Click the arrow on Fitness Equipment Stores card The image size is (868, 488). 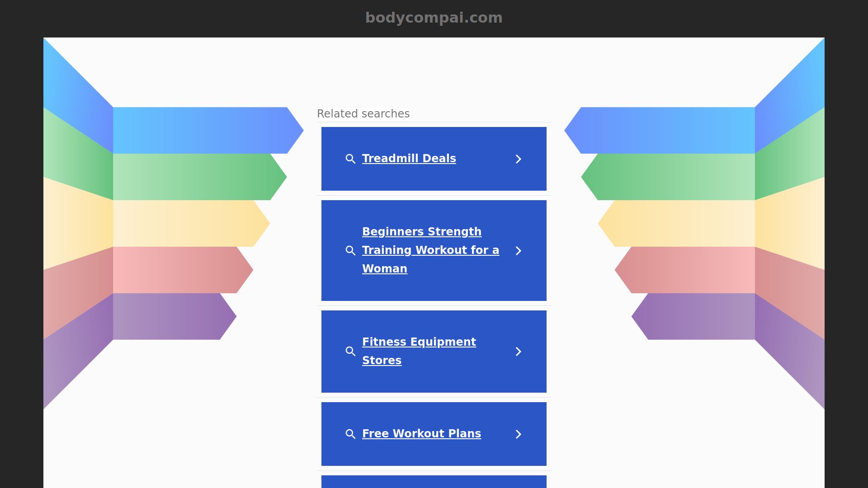519,352
